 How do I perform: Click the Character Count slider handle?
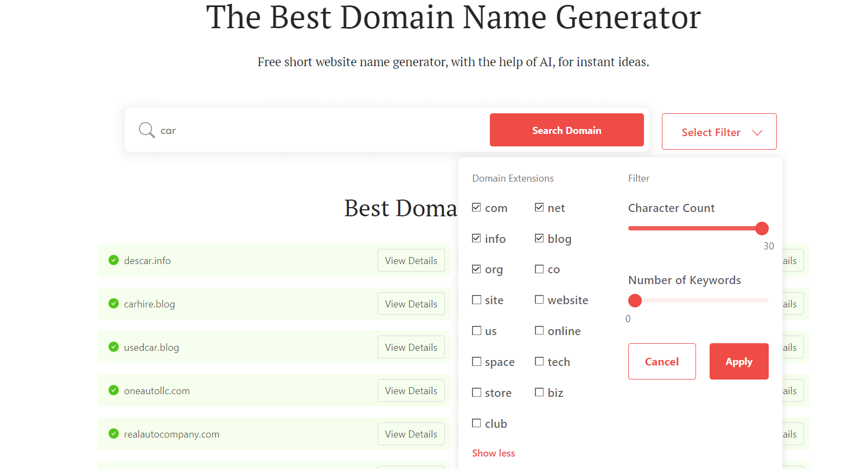click(762, 228)
